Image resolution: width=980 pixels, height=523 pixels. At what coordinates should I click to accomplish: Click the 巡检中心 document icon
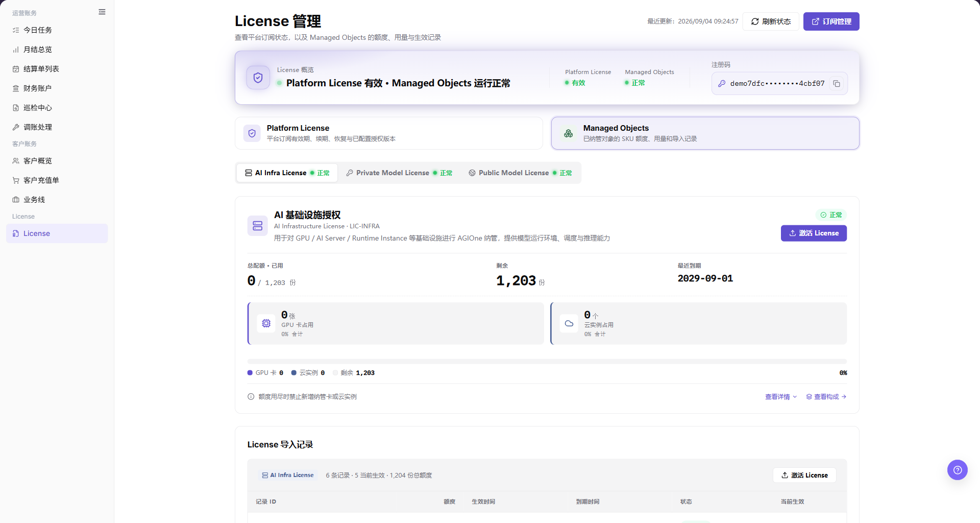click(x=16, y=108)
